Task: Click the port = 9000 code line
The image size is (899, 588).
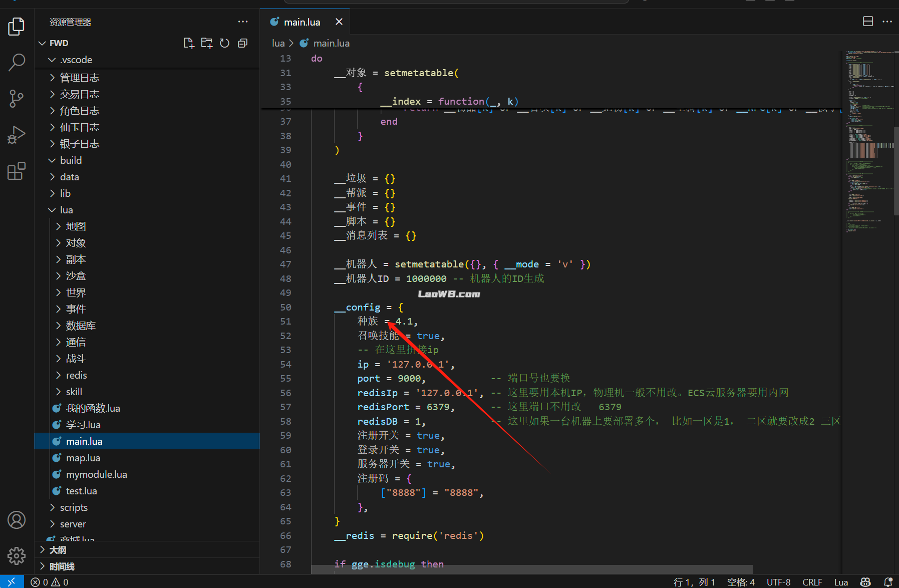Action: (x=391, y=379)
